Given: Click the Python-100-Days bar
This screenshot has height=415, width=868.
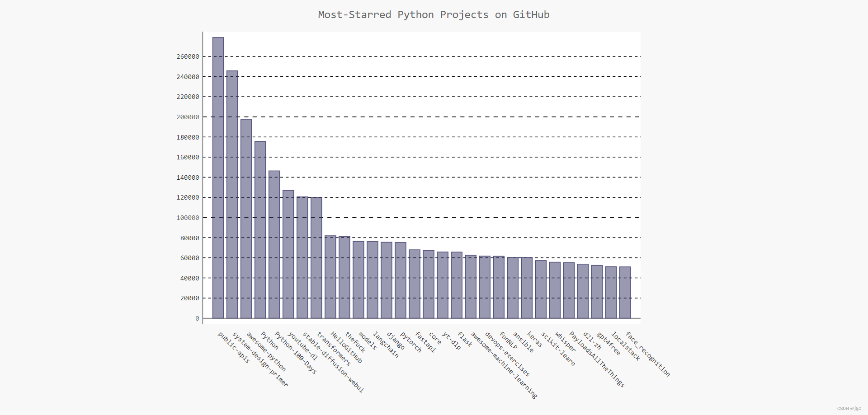Looking at the screenshot, I should coord(274,244).
